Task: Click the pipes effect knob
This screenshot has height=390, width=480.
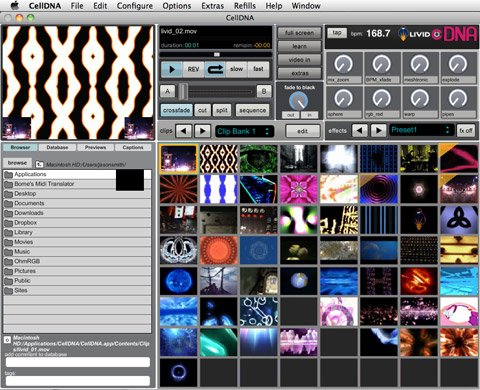Action: click(x=458, y=99)
